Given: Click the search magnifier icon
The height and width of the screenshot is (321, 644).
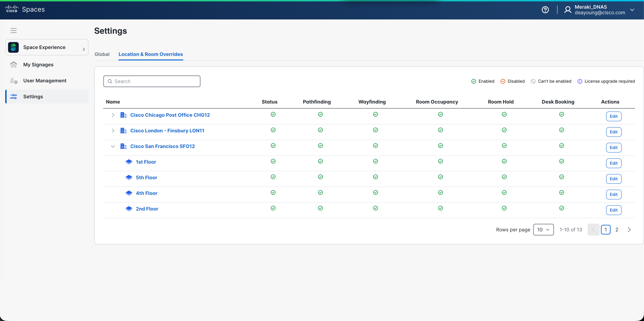Looking at the screenshot, I should (110, 81).
